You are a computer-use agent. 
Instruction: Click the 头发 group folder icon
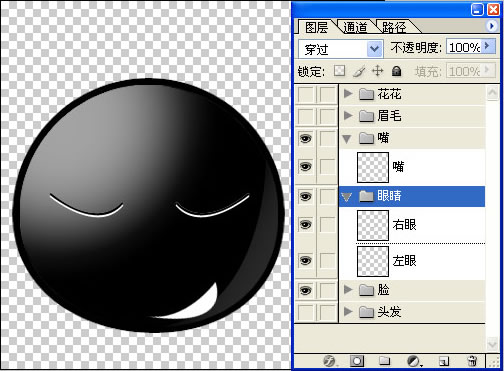click(366, 312)
